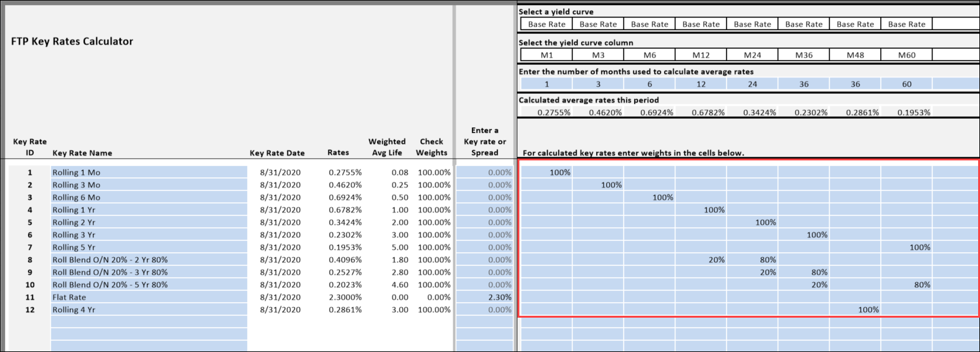Select Roll Blend O/N 20% - 5 Yr 80% cell

point(149,285)
